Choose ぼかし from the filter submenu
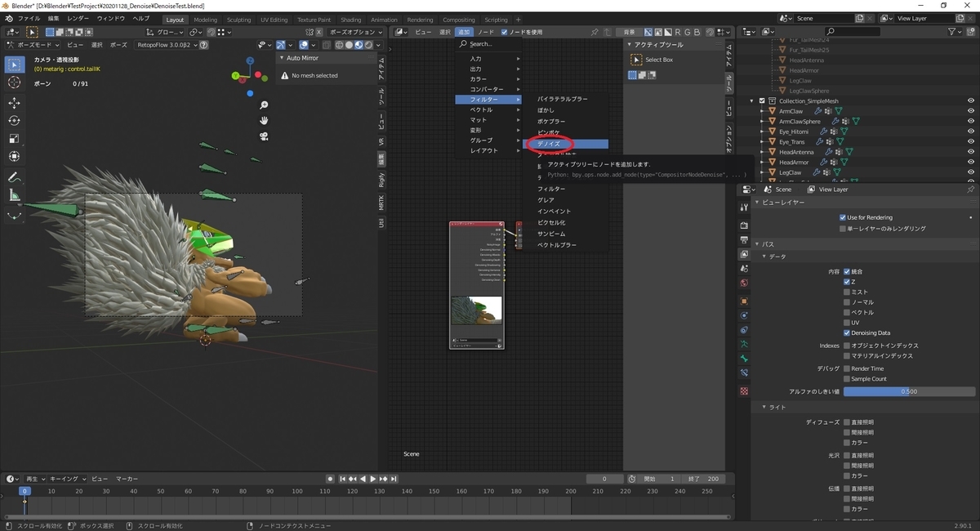 tap(567, 109)
